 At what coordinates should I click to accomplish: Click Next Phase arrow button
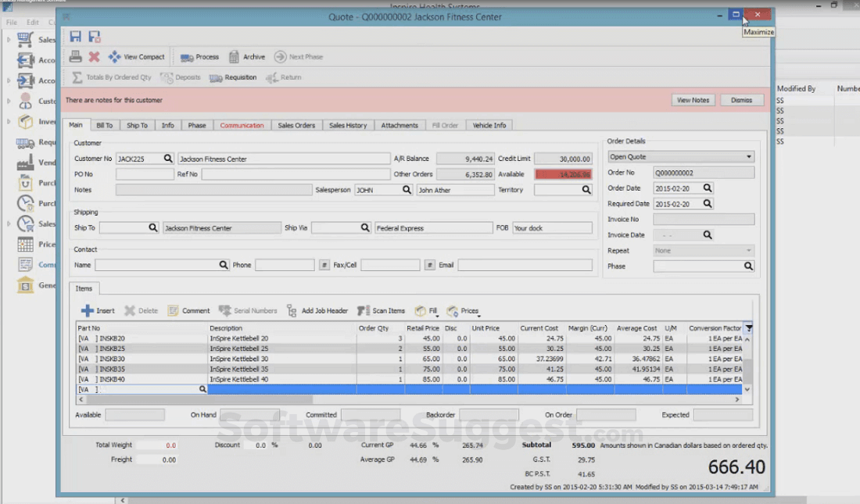[299, 56]
